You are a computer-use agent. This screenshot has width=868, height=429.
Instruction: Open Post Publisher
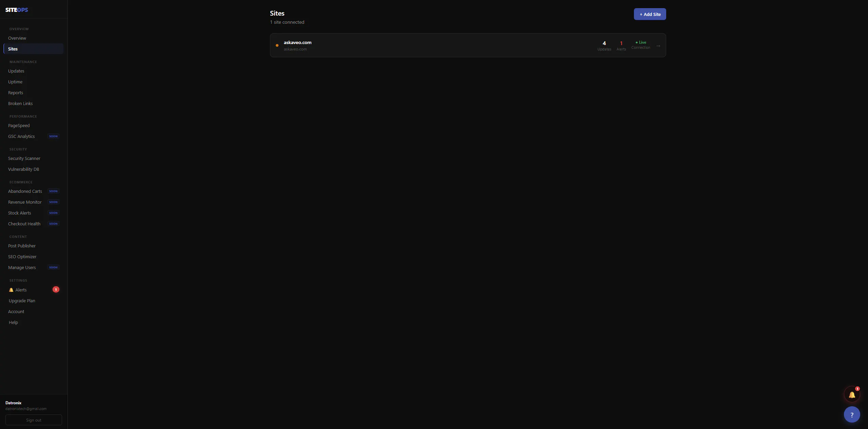[33, 246]
